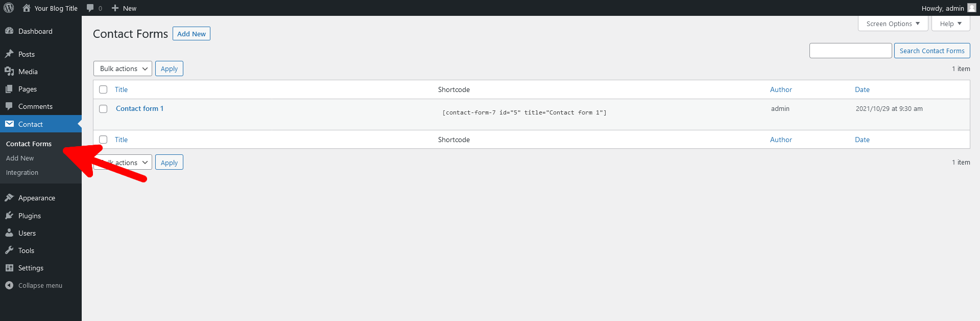Tick the select-all checkbox in the table footer
The width and height of the screenshot is (980, 321).
tap(103, 140)
